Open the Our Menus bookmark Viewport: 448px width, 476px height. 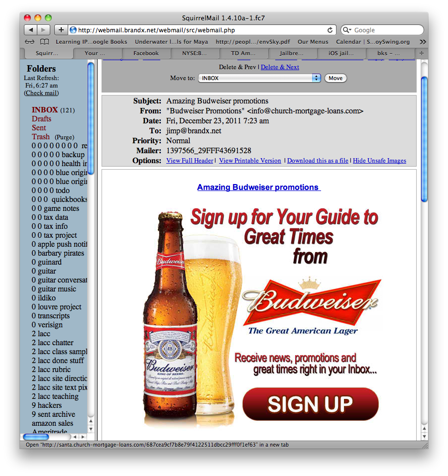tap(313, 42)
